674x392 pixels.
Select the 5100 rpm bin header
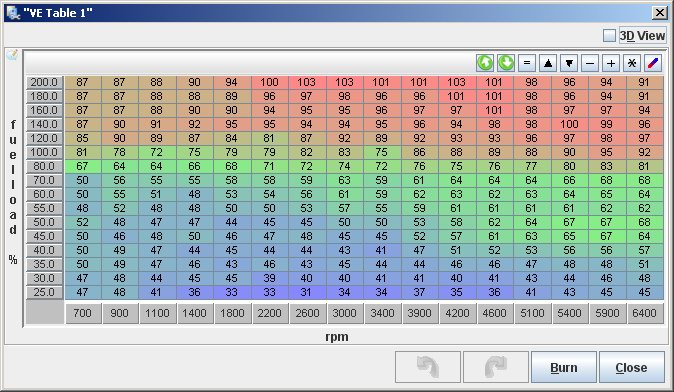(x=532, y=313)
